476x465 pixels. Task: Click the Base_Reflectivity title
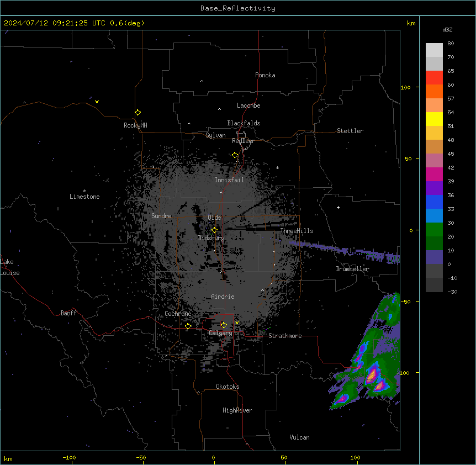click(x=238, y=8)
